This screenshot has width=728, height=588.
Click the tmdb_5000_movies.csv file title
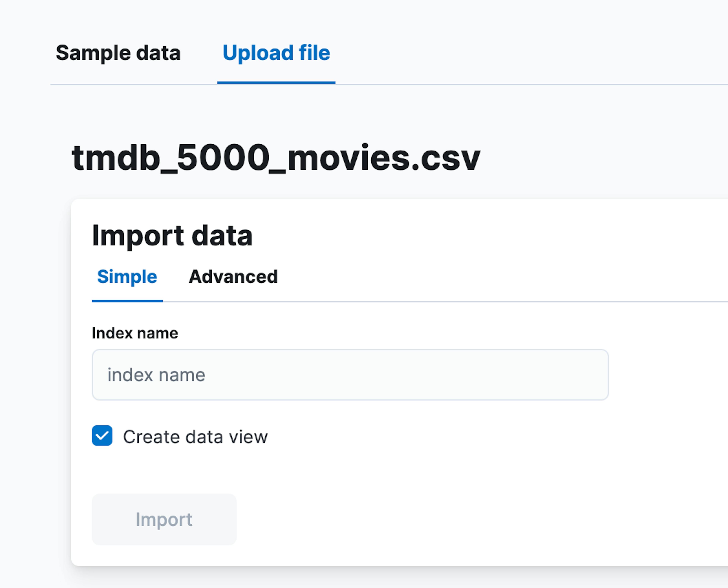click(x=276, y=158)
